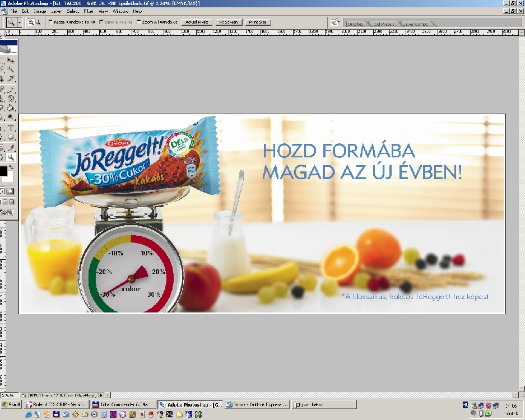Click the zoom percentage field in status bar

point(10,395)
